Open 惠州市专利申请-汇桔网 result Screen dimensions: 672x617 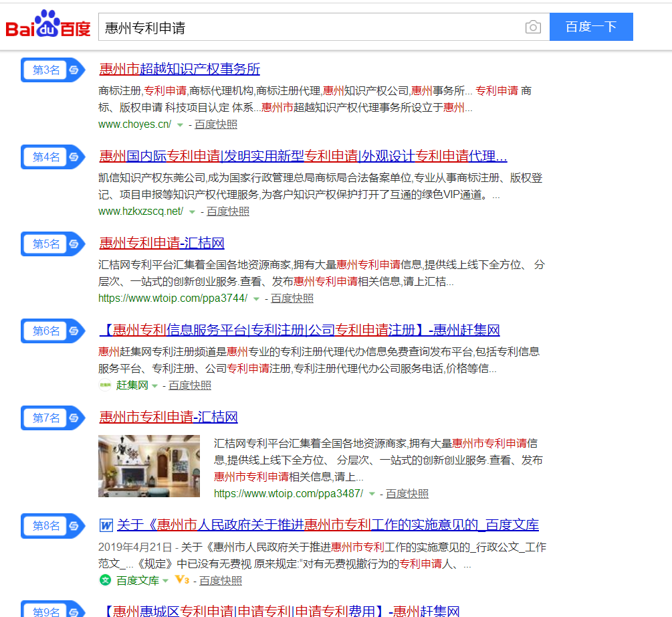[169, 417]
